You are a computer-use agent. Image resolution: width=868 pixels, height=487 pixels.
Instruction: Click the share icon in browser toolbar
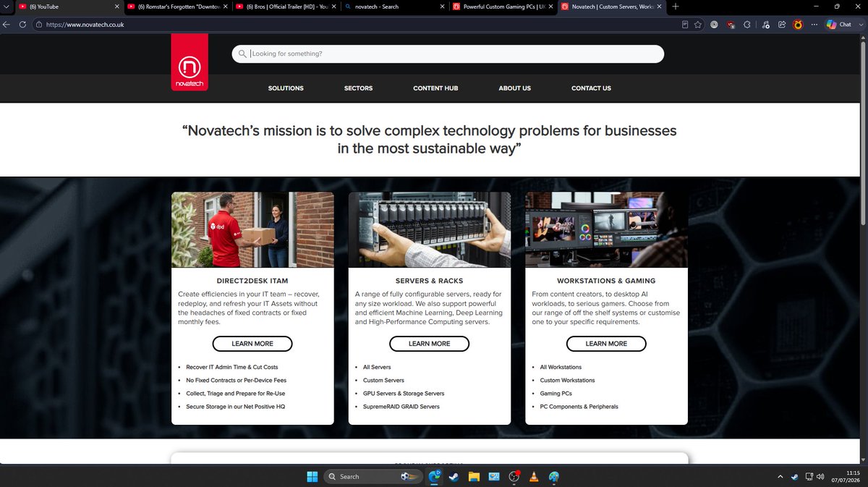pos(782,24)
